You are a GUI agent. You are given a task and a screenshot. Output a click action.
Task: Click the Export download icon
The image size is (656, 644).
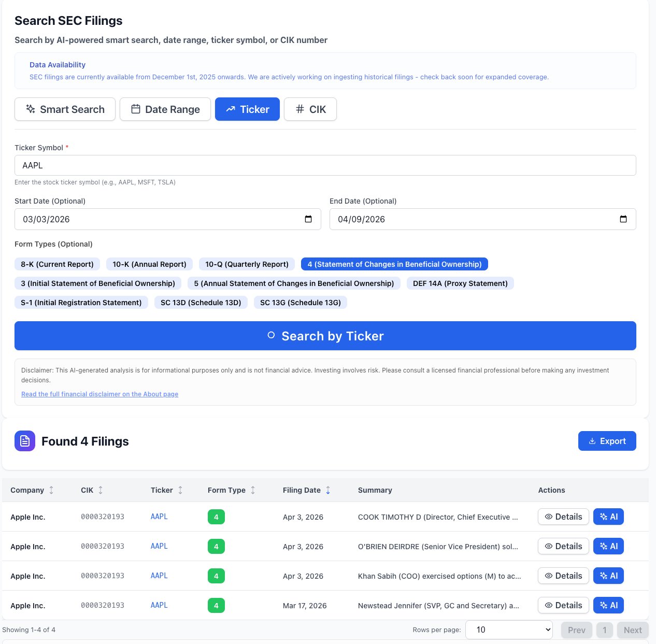coord(592,441)
